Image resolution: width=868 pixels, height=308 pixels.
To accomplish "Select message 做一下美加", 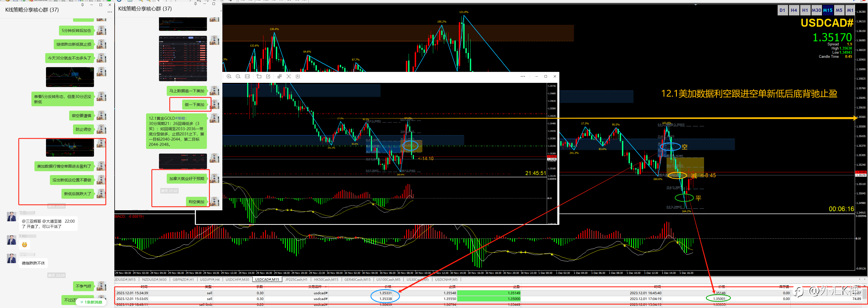I will click(195, 105).
